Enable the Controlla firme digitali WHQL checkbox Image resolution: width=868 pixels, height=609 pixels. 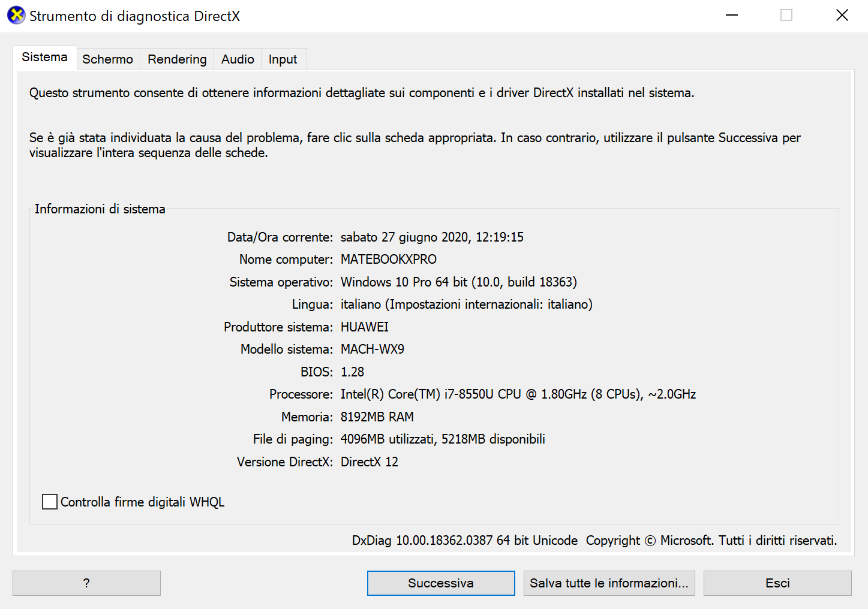pos(50,502)
